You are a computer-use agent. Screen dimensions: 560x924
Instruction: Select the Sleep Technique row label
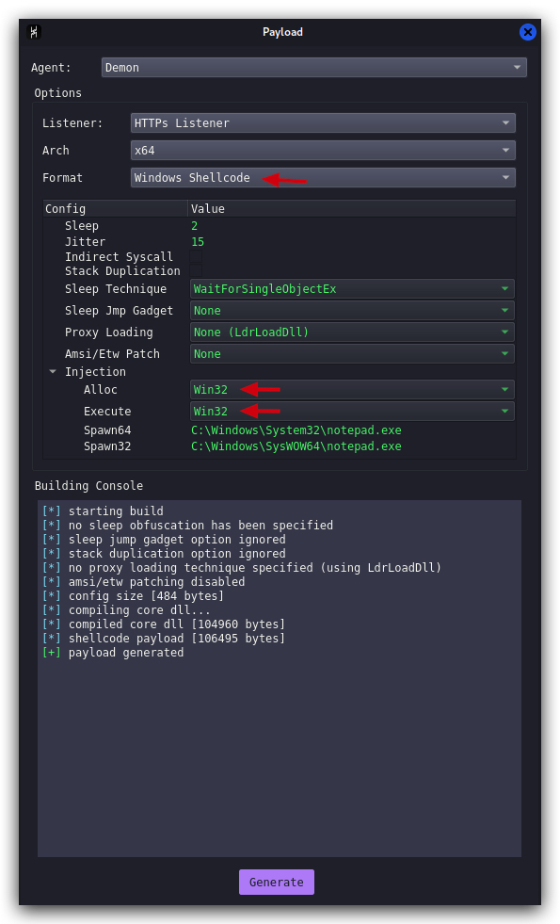[116, 289]
